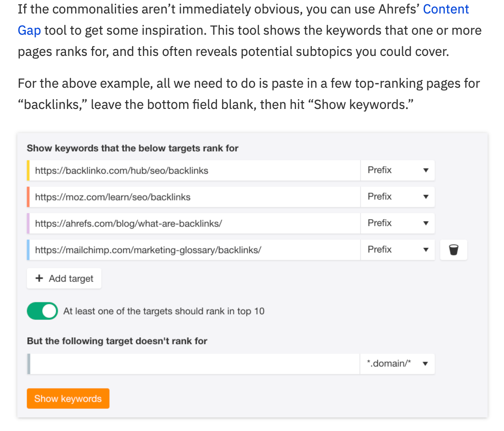This screenshot has height=431, width=504.
Task: Click the blue color marker beside mailchimp URL
Action: tap(28, 250)
